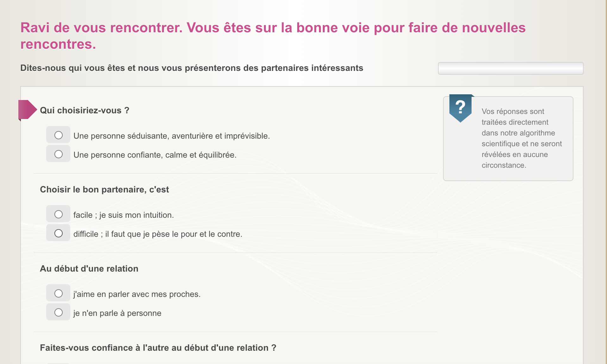This screenshot has width=607, height=364.
Task: Click 'Faites-vous confiance à l'autre' question heading
Action: click(x=158, y=348)
